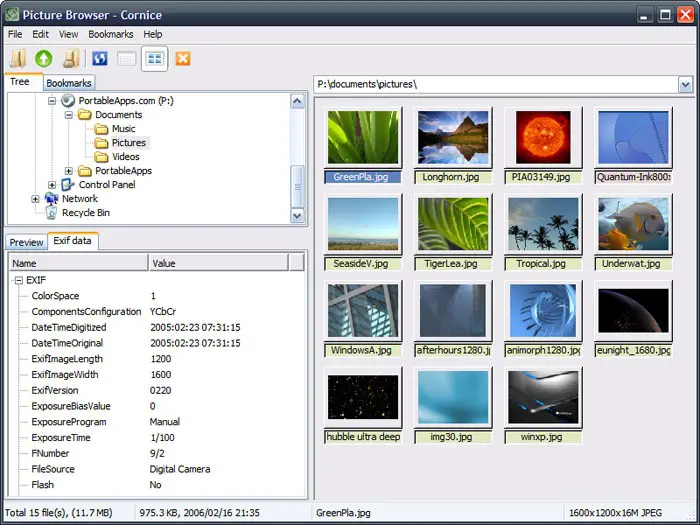Click the blank detail view toolbar icon
Viewport: 700px width, 525px height.
point(127,59)
